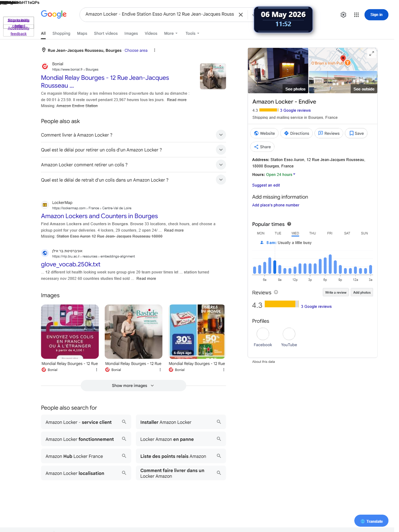Open the Facebook profile icon
The width and height of the screenshot is (399, 532).
pos(263,334)
